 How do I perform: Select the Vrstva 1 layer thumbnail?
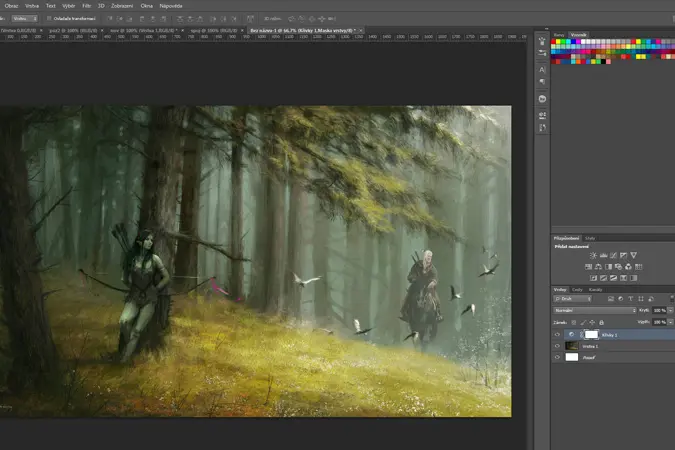[572, 346]
